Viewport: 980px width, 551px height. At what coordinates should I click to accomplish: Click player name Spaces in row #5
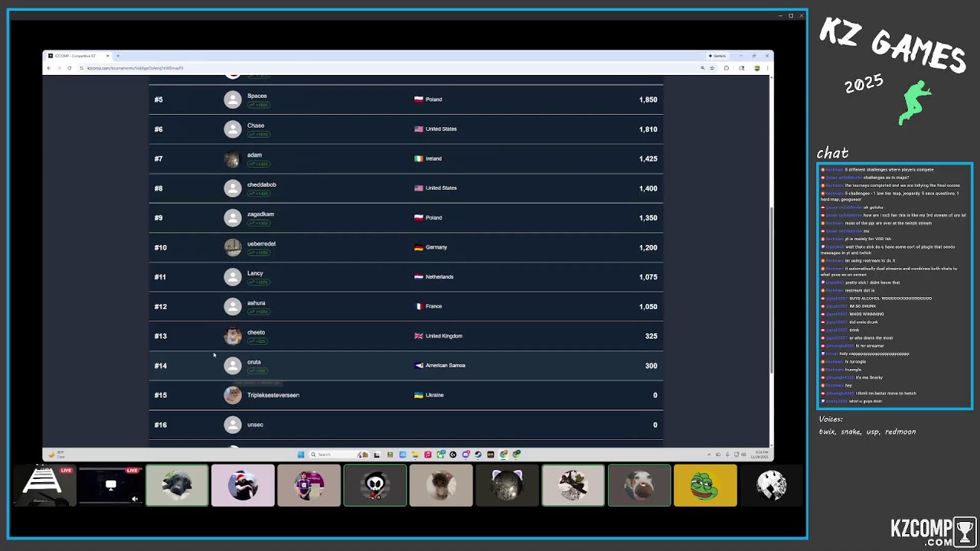point(256,96)
